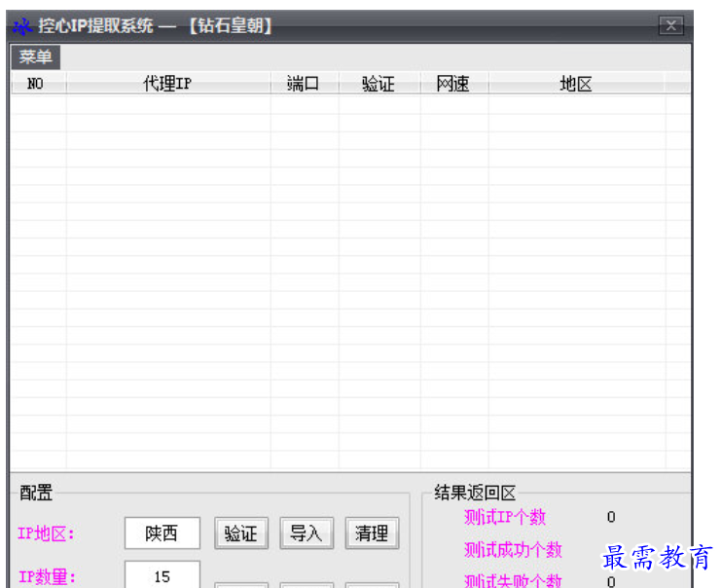Image resolution: width=721 pixels, height=588 pixels.
Task: Focus the IP数量 field showing 15
Action: click(x=162, y=574)
